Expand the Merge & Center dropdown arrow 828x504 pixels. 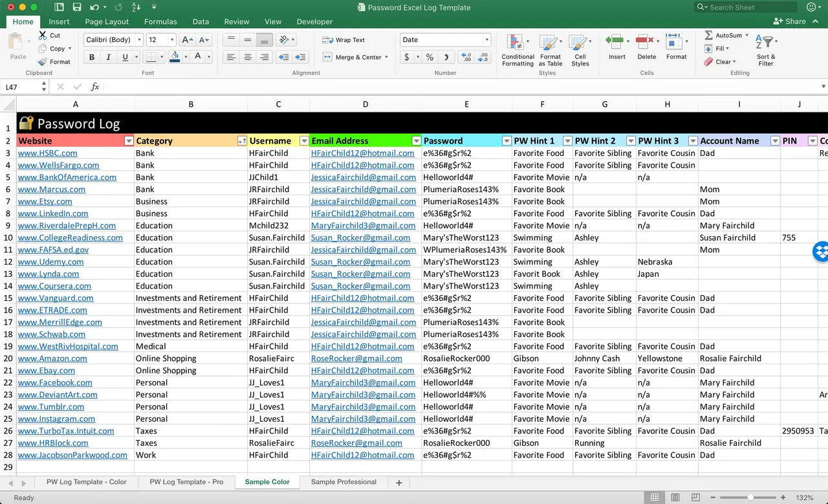click(x=386, y=57)
